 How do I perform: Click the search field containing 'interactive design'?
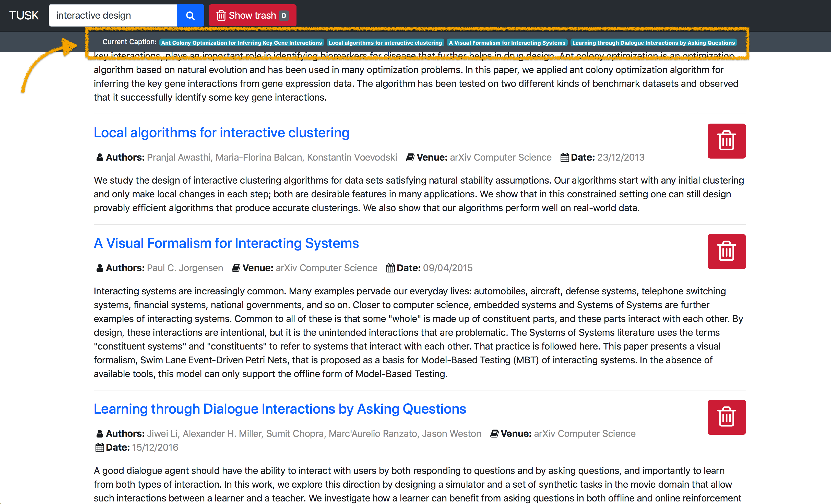coord(113,15)
